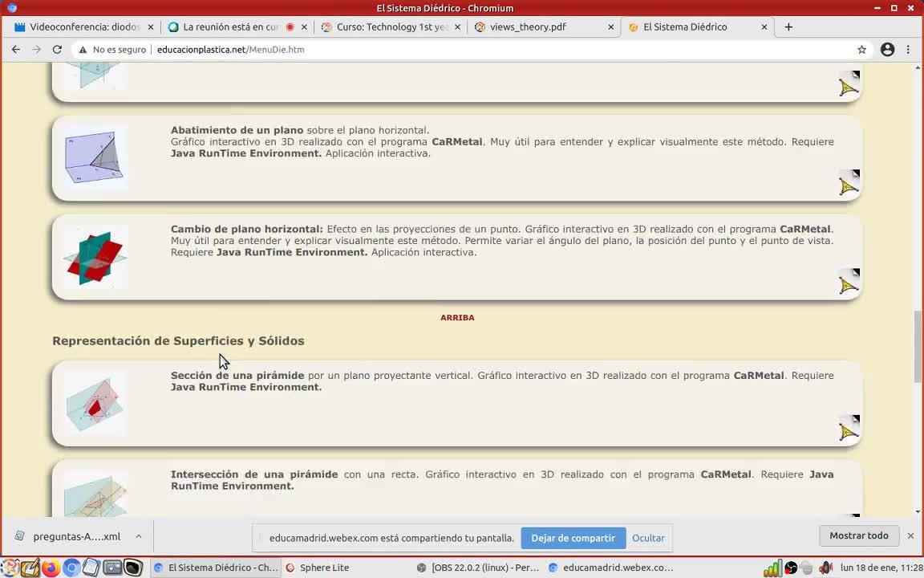
Task: Open the Chromium three-dot menu
Action: coord(908,50)
